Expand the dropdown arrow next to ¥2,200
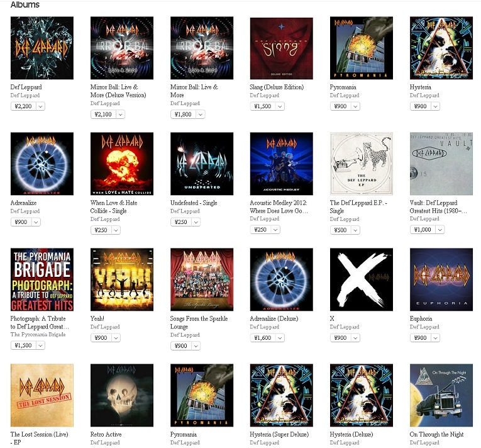The width and height of the screenshot is (481, 448). pyautogui.click(x=40, y=106)
